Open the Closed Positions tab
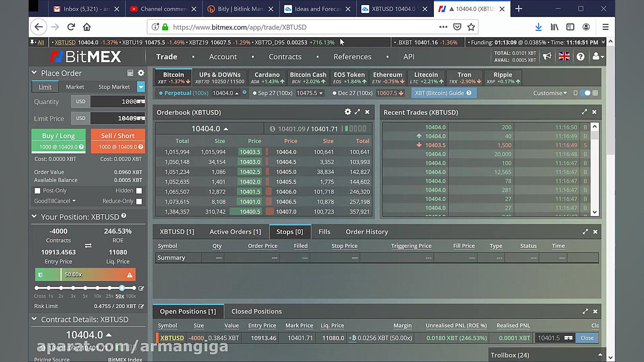The width and height of the screenshot is (644, 362). click(x=257, y=311)
